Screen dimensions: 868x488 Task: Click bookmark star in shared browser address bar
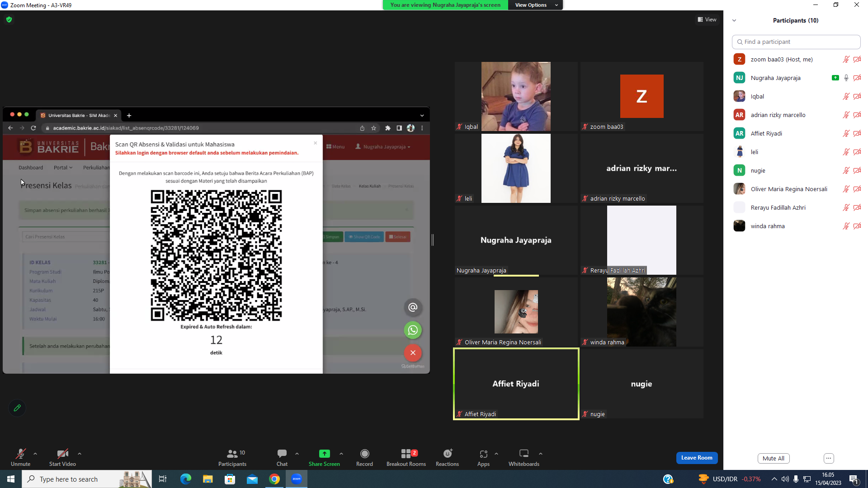point(373,128)
